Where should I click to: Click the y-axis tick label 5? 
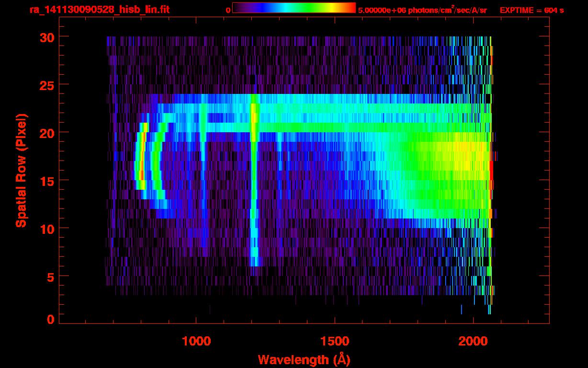(50, 276)
